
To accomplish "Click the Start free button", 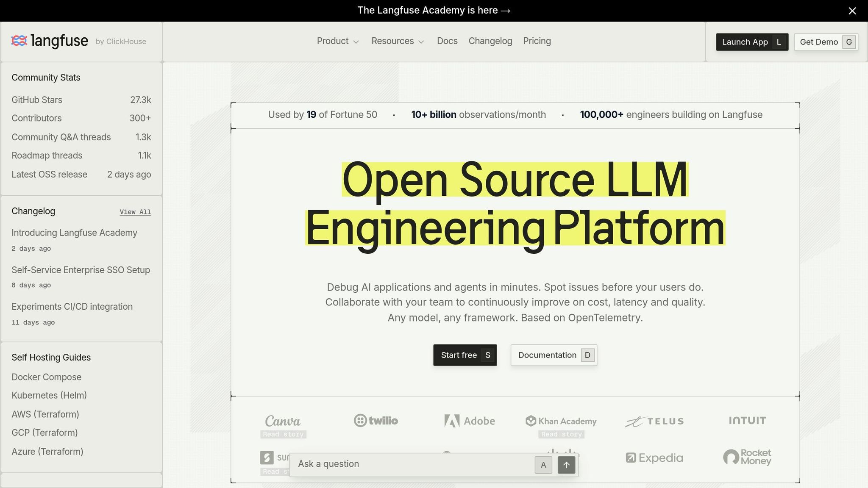I will [465, 355].
